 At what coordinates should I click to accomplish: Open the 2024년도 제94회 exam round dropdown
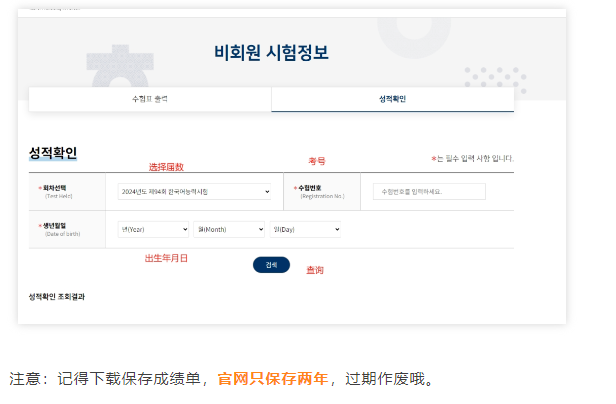click(195, 191)
